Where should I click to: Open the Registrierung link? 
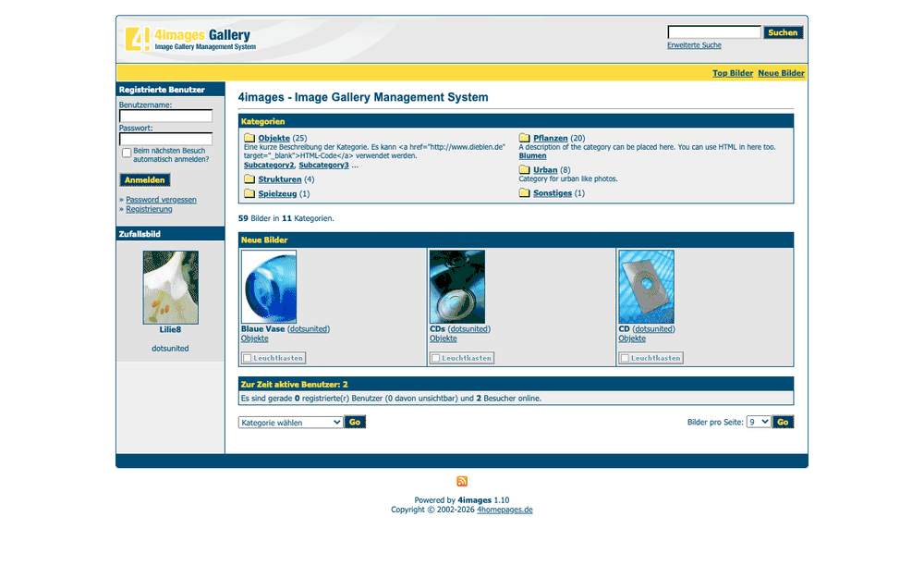point(149,209)
